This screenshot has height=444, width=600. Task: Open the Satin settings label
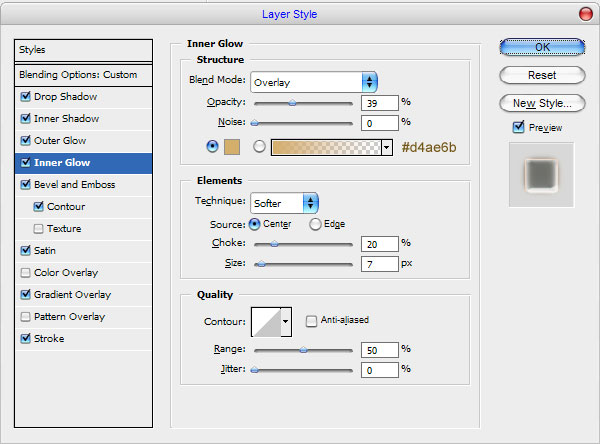coord(45,251)
